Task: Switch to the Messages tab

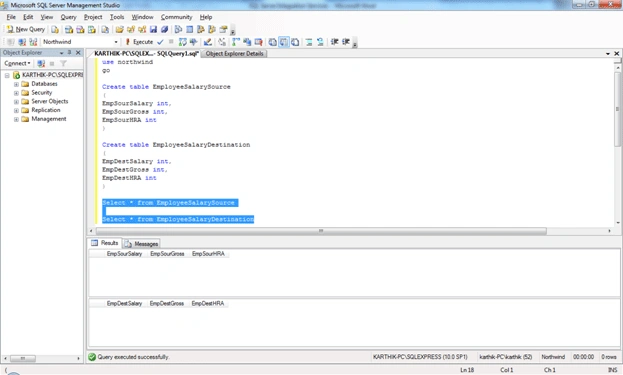Action: point(142,244)
